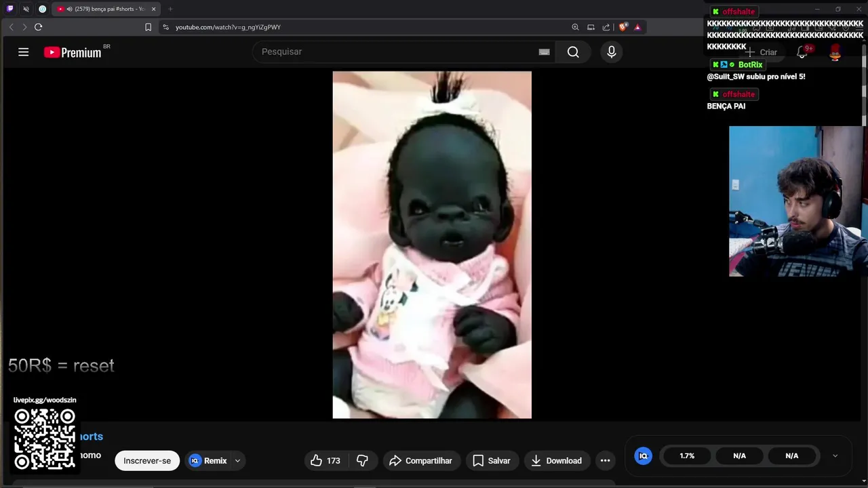Image resolution: width=868 pixels, height=488 pixels.
Task: Save video with Salvar button
Action: pos(491,461)
